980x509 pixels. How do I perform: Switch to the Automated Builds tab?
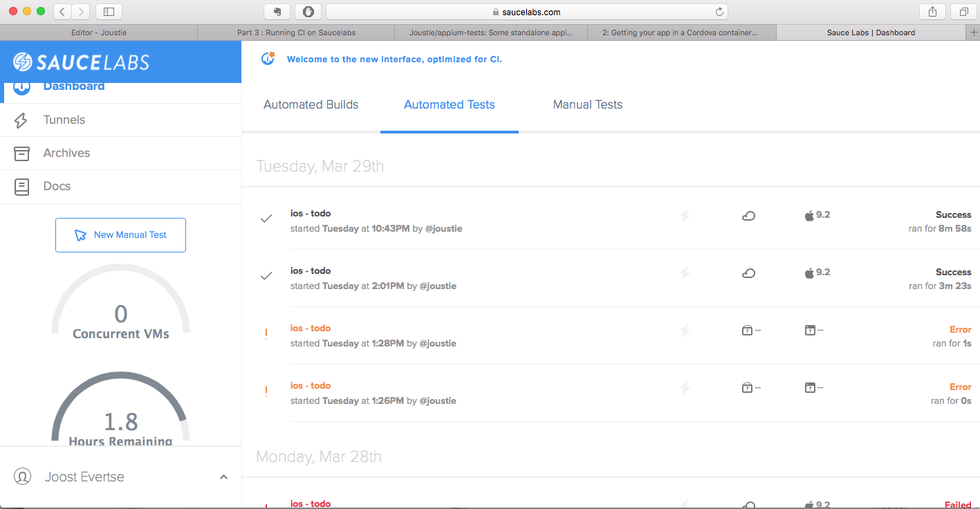click(x=311, y=105)
